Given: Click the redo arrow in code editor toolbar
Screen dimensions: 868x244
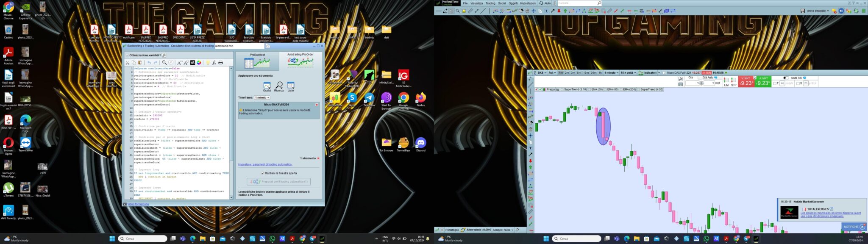Looking at the screenshot, I should pyautogui.click(x=155, y=63).
